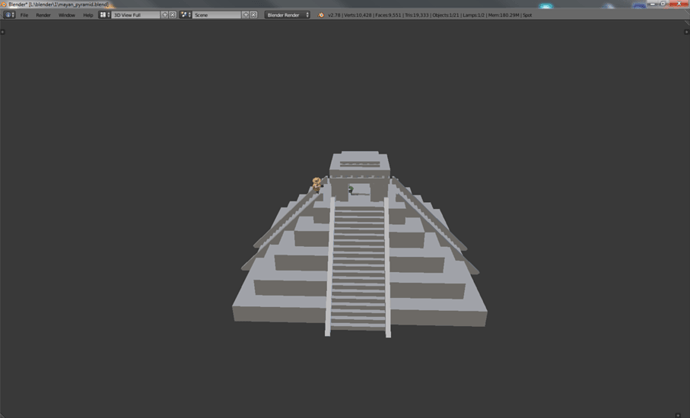The image size is (690, 418).
Task: Open the Blender Render engine dropdown
Action: tap(287, 15)
